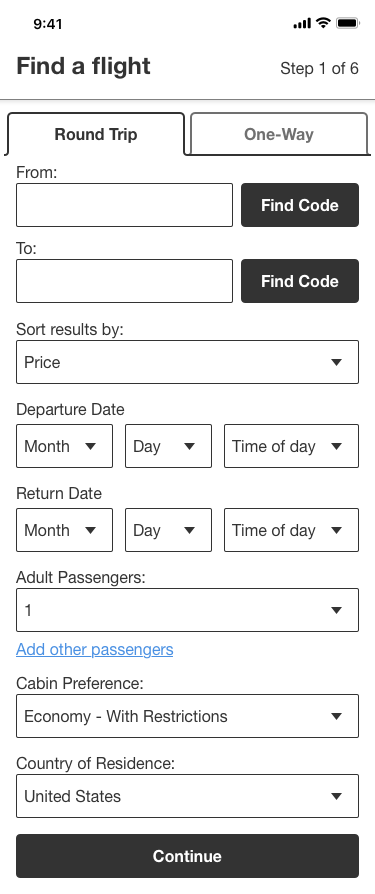Click Find Code next to To field

click(300, 281)
